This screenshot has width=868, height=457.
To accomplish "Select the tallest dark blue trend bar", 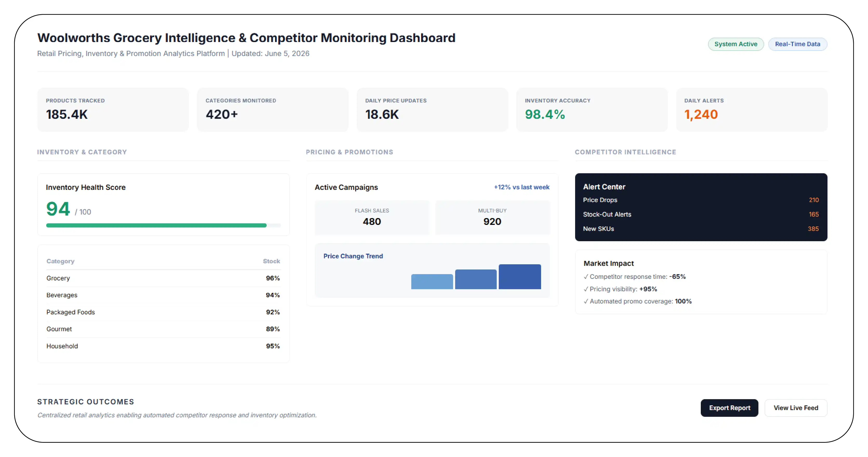I will (520, 277).
